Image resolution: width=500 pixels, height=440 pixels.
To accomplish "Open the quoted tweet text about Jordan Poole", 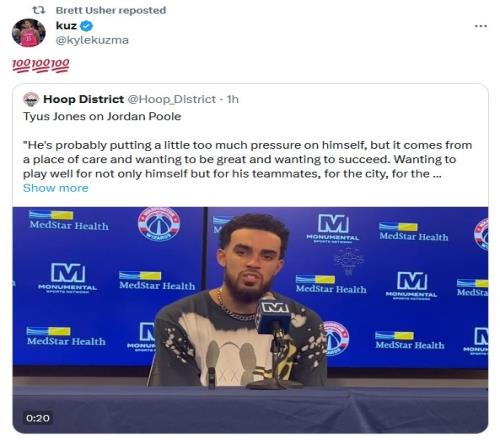I will [247, 159].
